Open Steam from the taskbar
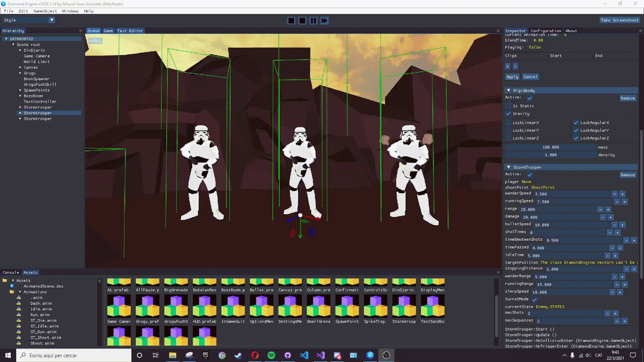Image resolution: width=644 pixels, height=362 pixels. pos(238,355)
